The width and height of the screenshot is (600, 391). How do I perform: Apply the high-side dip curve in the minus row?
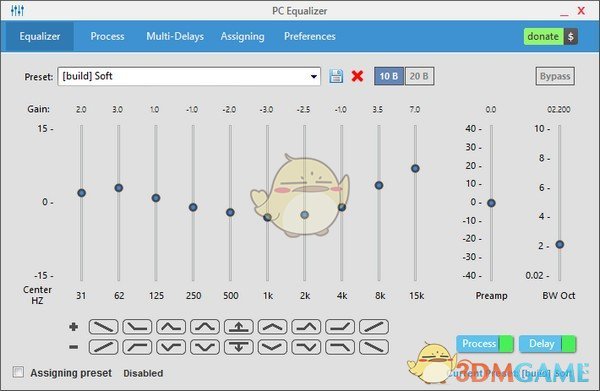point(306,347)
